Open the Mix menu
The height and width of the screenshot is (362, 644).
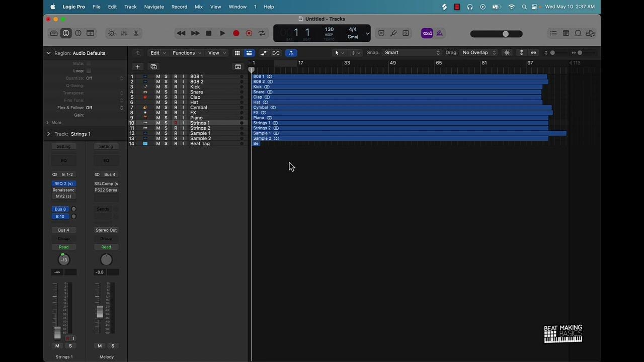coord(199,7)
